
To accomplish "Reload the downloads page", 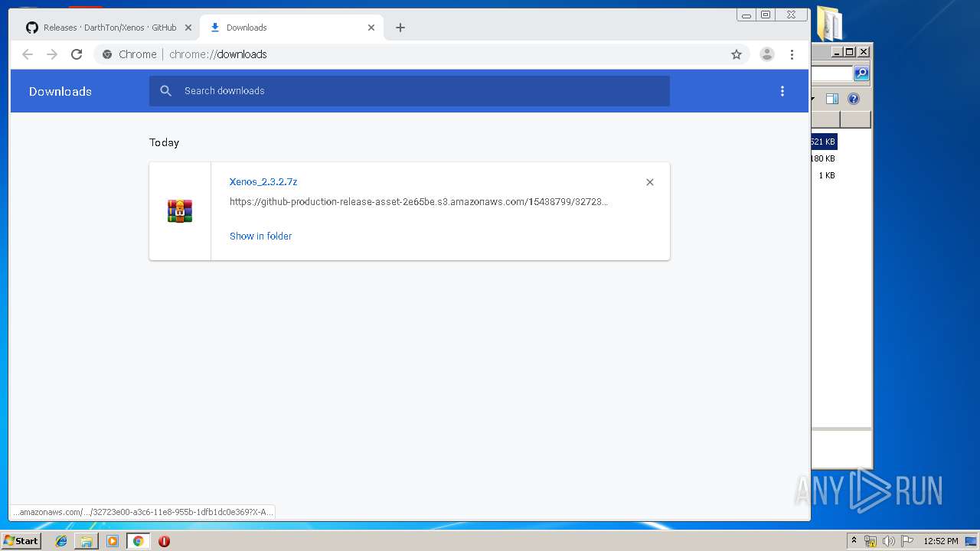I will tap(77, 54).
